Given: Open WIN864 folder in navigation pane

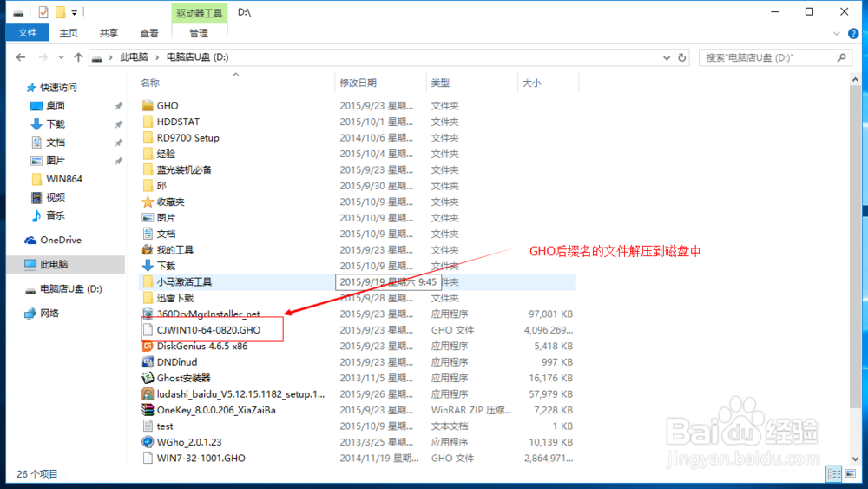Looking at the screenshot, I should point(64,179).
